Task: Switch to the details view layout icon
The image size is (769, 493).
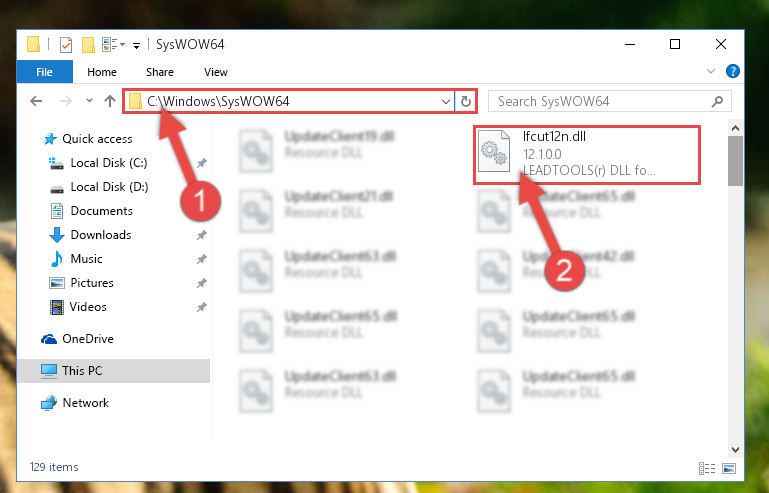Action: tap(707, 468)
